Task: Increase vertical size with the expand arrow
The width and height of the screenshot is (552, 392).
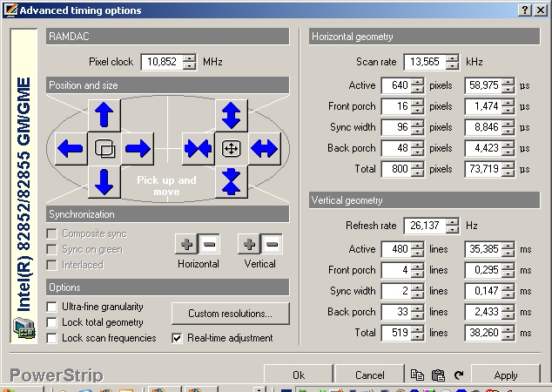Action: 232,115
